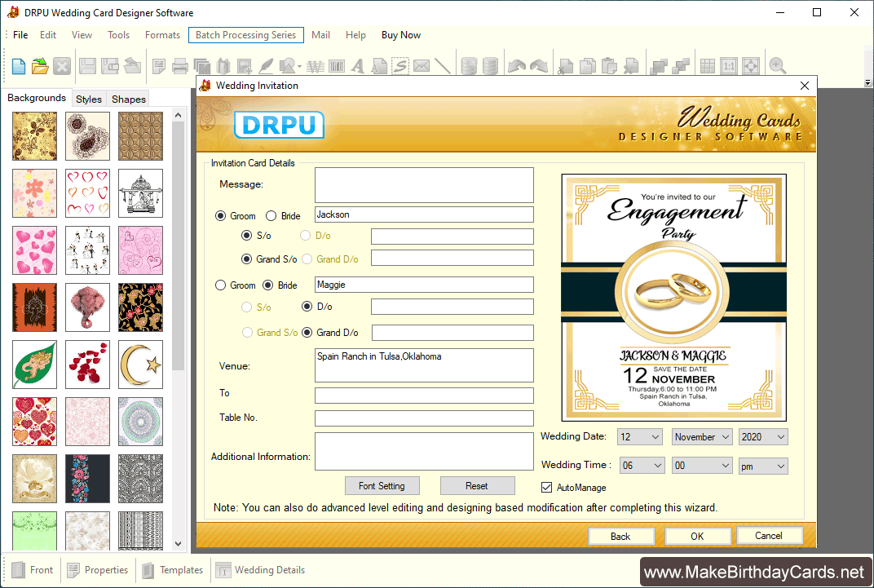Image resolution: width=874 pixels, height=588 pixels.
Task: Open the Buy Now menu item
Action: coord(401,35)
